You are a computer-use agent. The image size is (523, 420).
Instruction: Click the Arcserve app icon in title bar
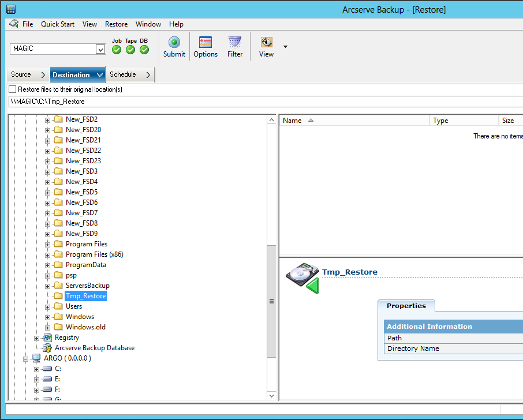[x=11, y=9]
